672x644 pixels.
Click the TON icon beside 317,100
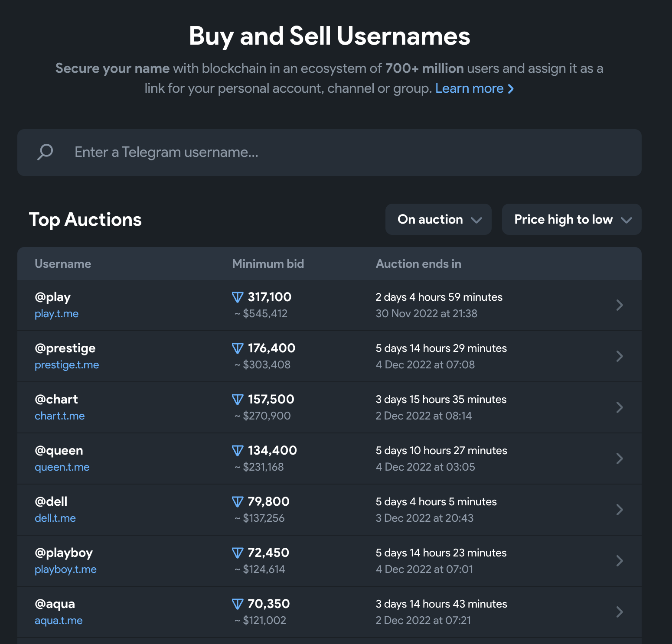tap(238, 297)
